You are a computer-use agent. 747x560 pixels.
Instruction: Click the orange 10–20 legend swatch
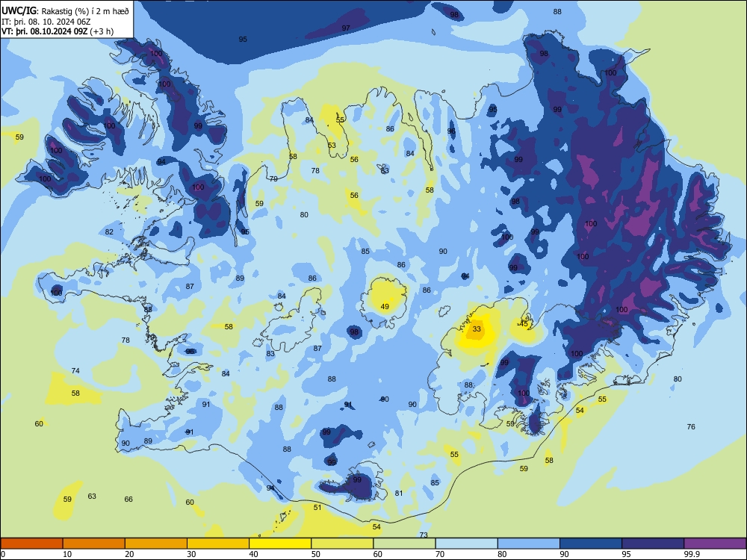pyautogui.click(x=94, y=544)
